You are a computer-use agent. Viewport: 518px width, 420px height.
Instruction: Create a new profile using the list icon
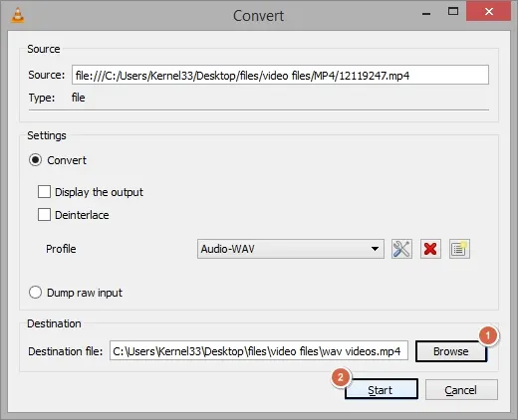point(459,249)
